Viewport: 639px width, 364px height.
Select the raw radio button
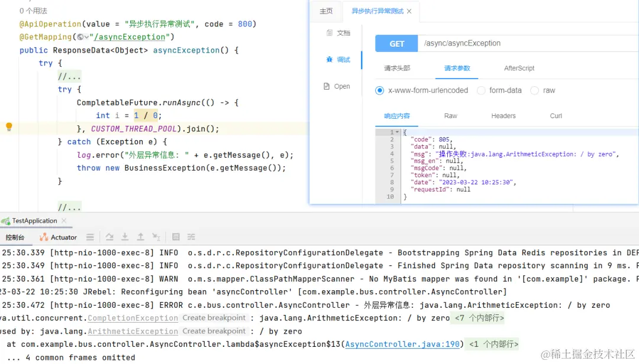pos(534,90)
